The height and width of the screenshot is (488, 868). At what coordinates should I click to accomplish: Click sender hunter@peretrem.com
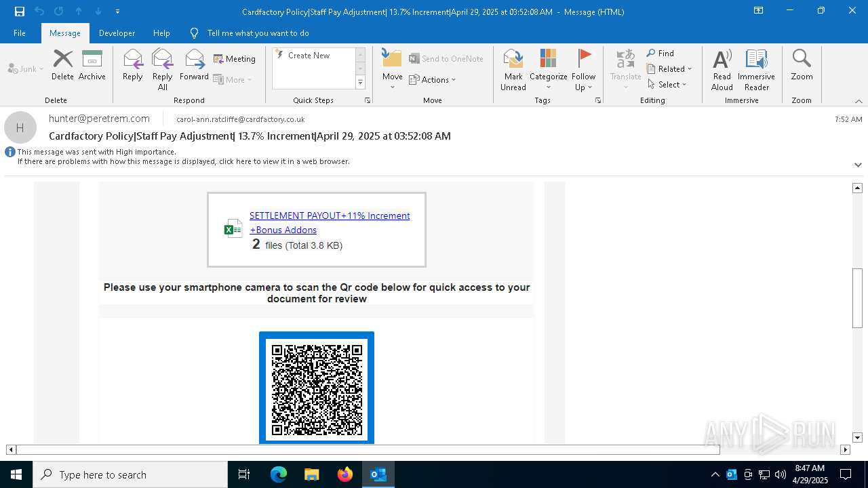(99, 119)
